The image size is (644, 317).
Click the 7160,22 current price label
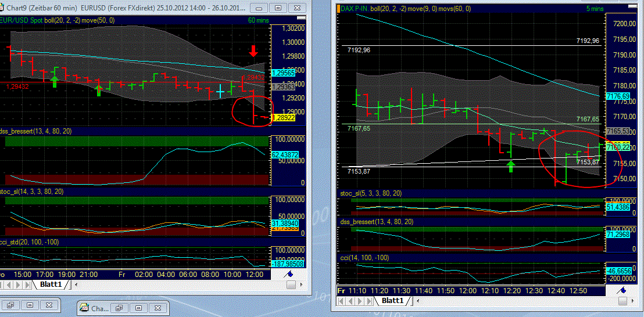[618, 147]
